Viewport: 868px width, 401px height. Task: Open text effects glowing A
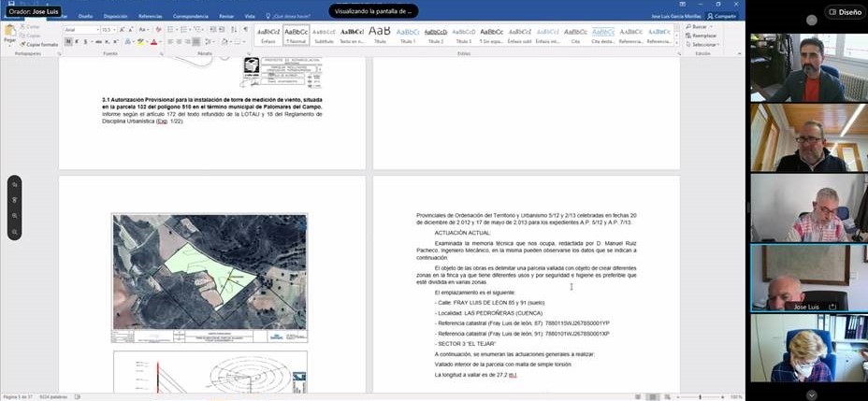(x=128, y=42)
